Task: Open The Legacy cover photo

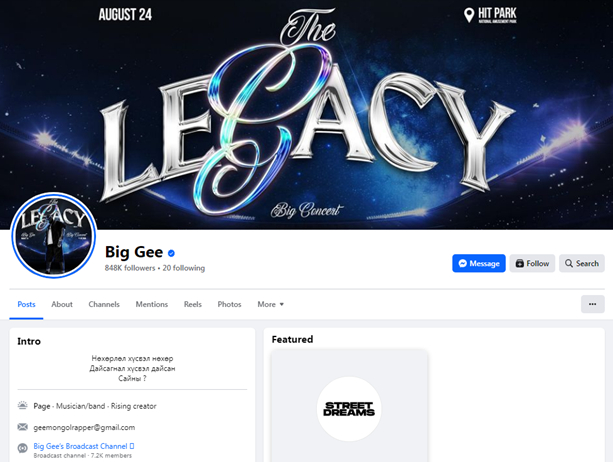Action: pyautogui.click(x=306, y=114)
